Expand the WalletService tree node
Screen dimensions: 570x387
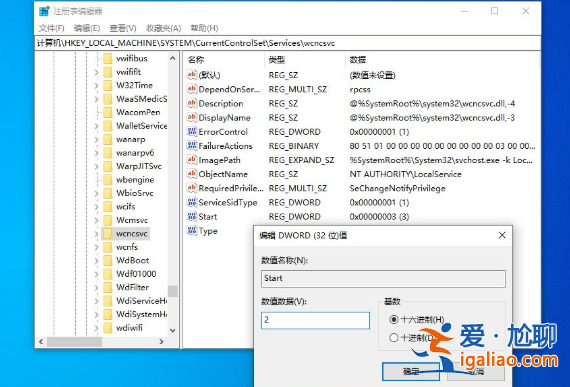pos(96,126)
